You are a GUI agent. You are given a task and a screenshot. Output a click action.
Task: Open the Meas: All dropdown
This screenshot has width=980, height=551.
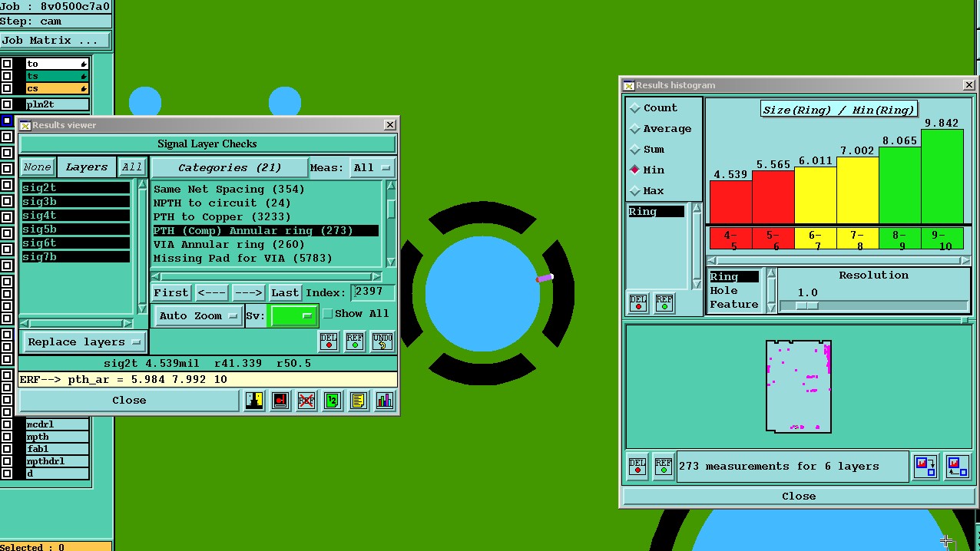[372, 167]
